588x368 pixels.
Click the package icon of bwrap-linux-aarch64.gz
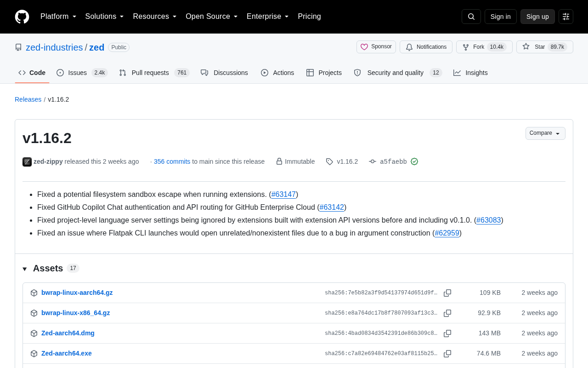coord(34,293)
